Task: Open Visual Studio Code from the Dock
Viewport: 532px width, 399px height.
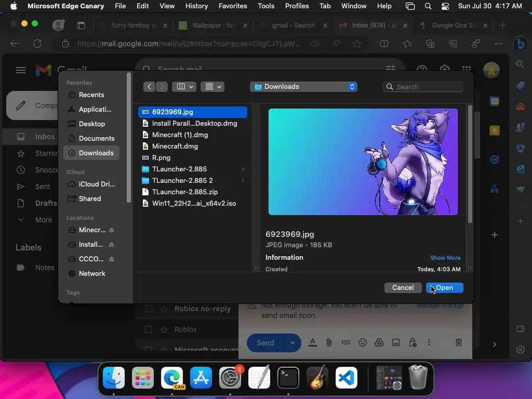Action: click(x=347, y=378)
